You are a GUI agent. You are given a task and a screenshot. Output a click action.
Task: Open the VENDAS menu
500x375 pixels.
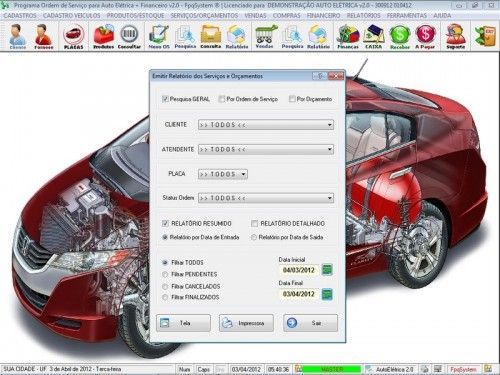pyautogui.click(x=255, y=16)
